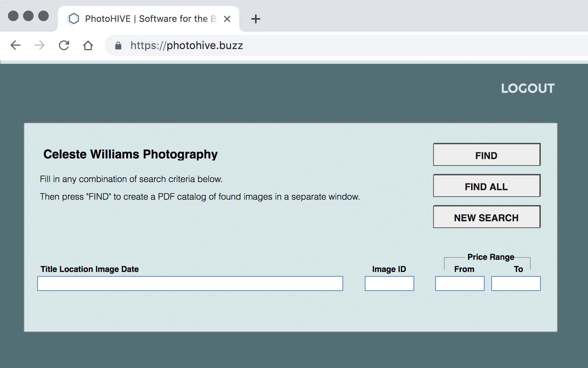Click the PhotoHIVE hexagon favicon in tab
The width and height of the screenshot is (588, 368).
coord(74,19)
